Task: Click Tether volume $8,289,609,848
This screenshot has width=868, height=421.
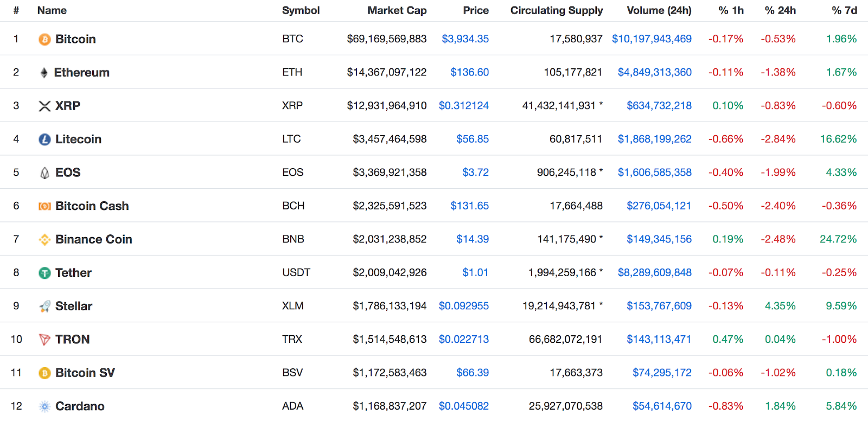Action: tap(655, 272)
